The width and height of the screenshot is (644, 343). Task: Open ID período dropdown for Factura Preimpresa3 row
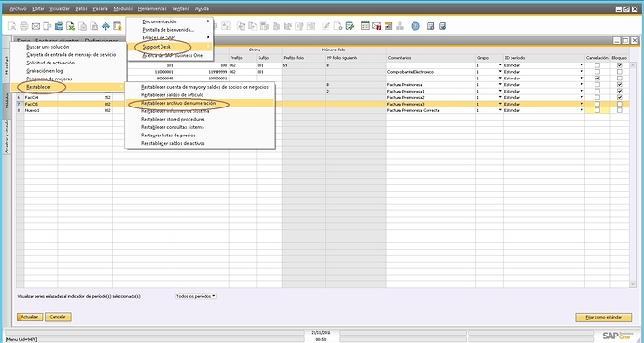pyautogui.click(x=581, y=104)
